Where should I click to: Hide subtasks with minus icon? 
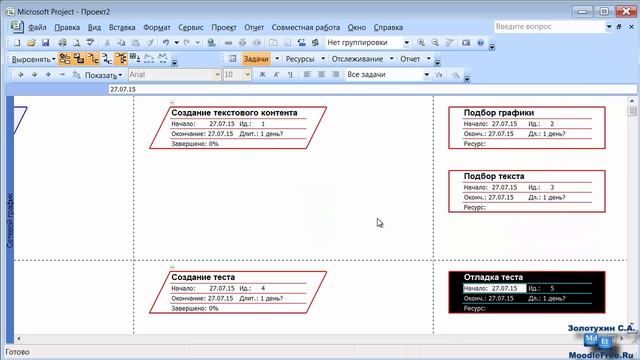[x=62, y=75]
